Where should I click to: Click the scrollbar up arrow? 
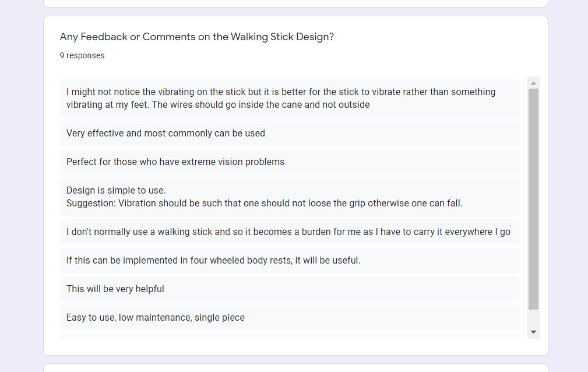tap(533, 83)
